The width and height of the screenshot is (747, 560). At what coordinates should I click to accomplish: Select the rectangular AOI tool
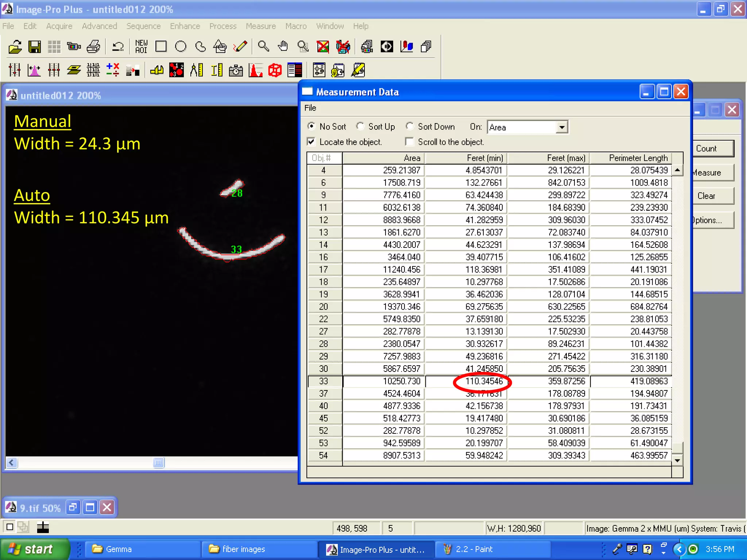[x=161, y=47]
